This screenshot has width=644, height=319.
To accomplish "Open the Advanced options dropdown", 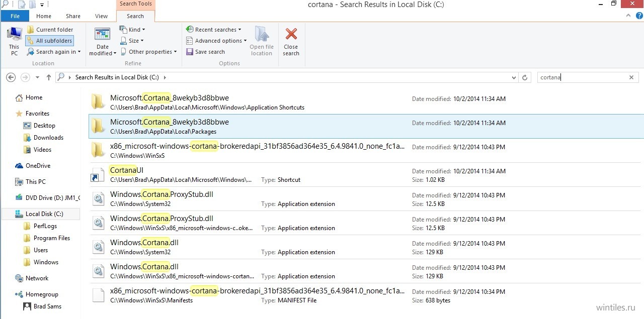I will [x=216, y=41].
